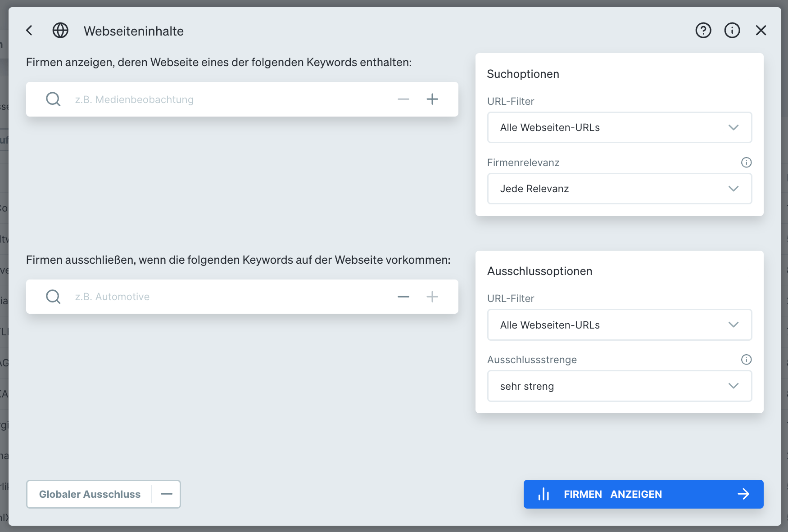Screen dimensions: 788x532
Task: Open help via the question mark icon
Action: point(703,31)
